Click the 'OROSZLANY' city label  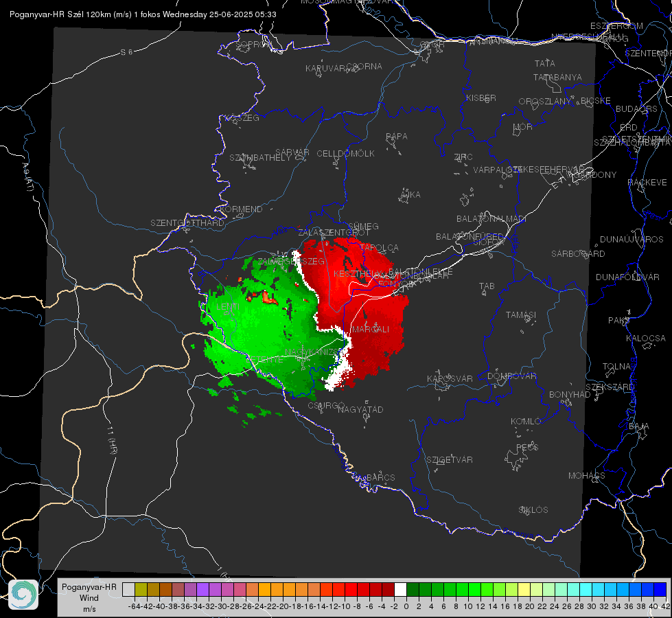(545, 102)
